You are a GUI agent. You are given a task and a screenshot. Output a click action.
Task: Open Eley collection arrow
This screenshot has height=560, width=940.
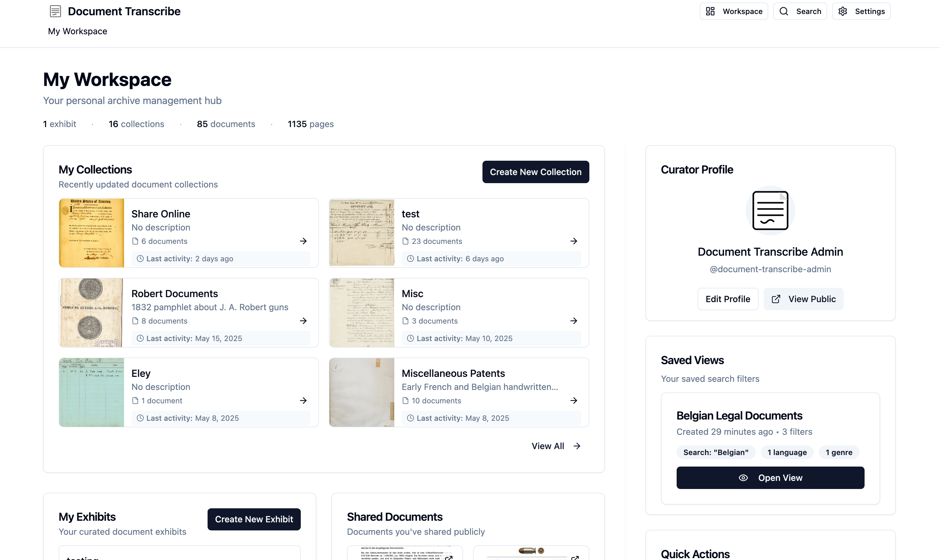coord(303,400)
